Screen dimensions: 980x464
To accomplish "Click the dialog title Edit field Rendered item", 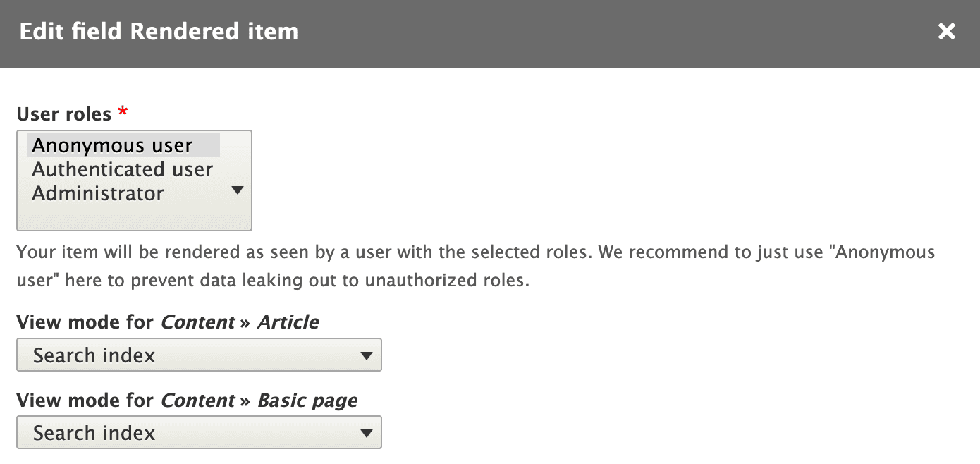I will coord(159,32).
